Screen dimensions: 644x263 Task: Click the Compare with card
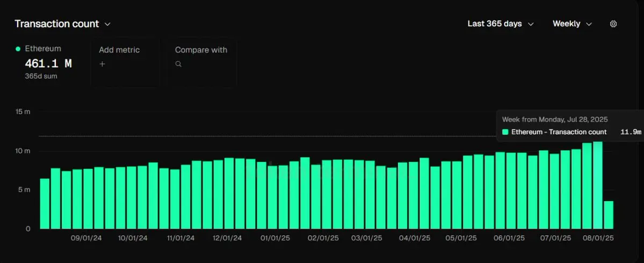click(201, 62)
